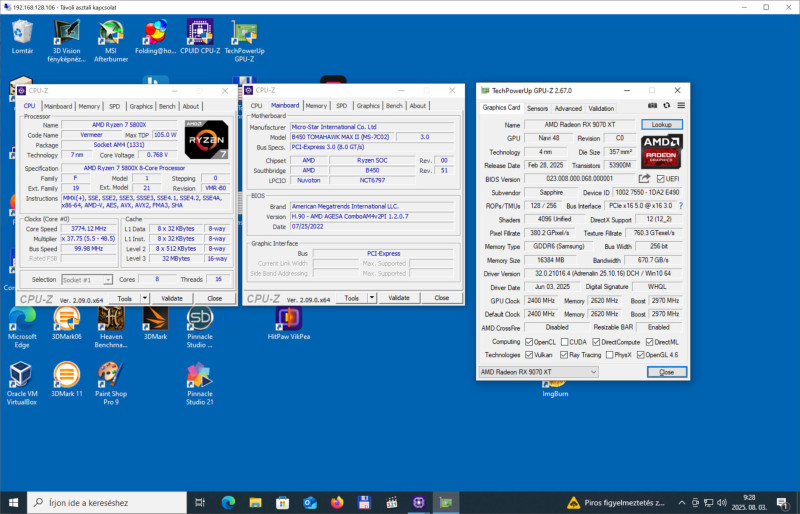This screenshot has height=514, width=800.
Task: Open Validation tab in GPU-Z
Action: tap(601, 108)
